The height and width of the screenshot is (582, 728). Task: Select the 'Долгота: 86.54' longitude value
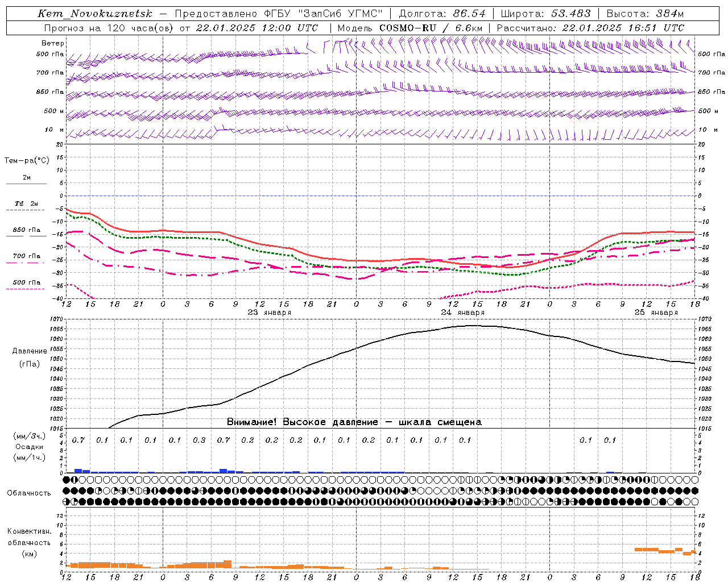[442, 14]
